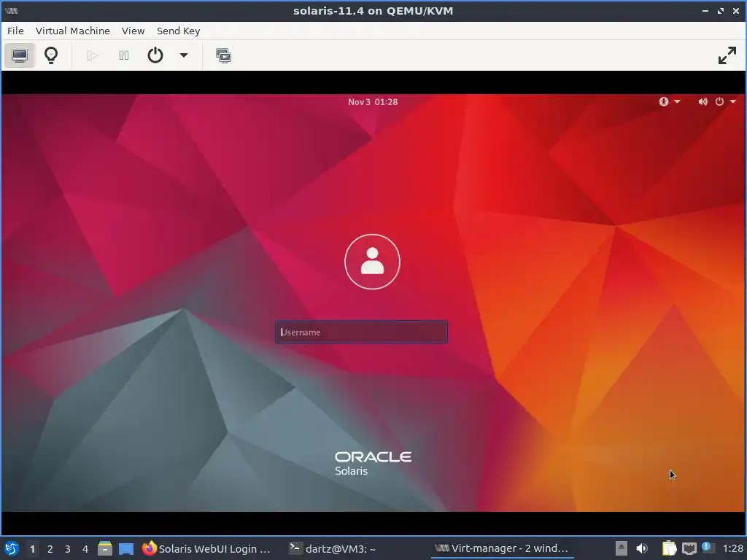Click the update notifier tray icon
Viewport: 747px width, 560px height.
pyautogui.click(x=708, y=548)
